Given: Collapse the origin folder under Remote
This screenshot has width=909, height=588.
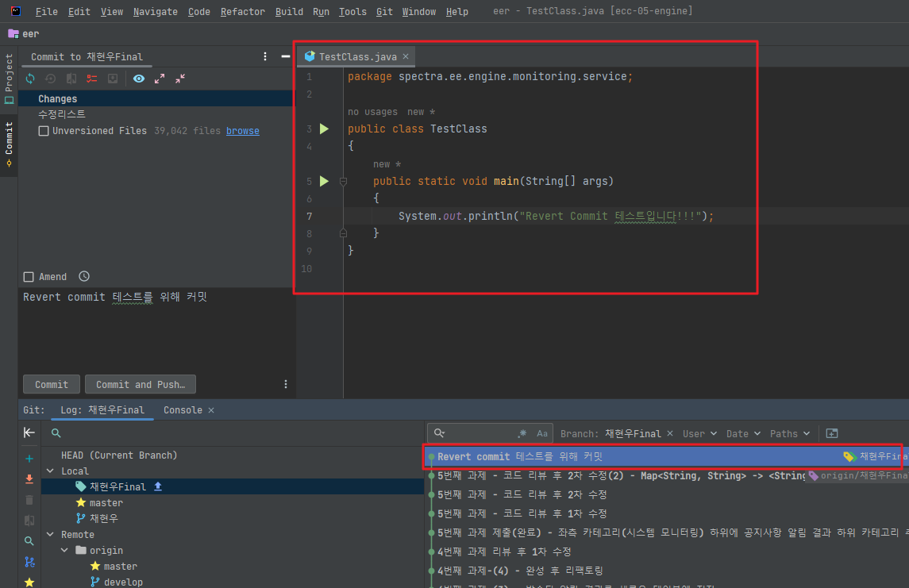Looking at the screenshot, I should (x=64, y=550).
